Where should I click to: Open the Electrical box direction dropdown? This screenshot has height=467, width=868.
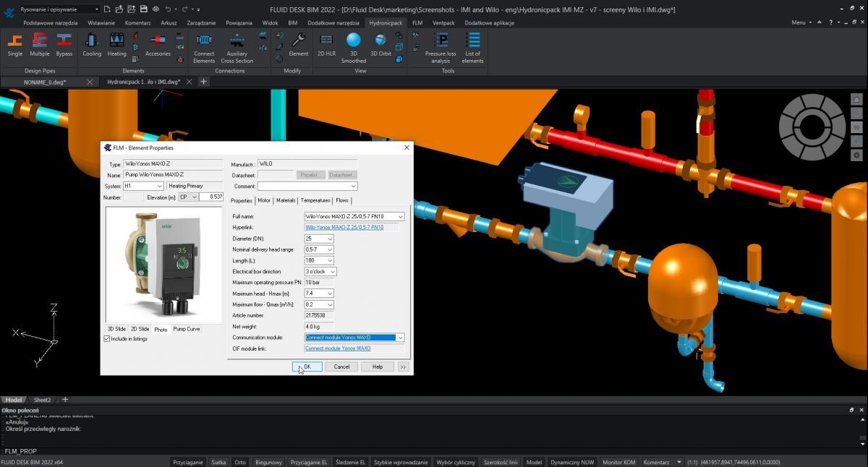tap(333, 272)
